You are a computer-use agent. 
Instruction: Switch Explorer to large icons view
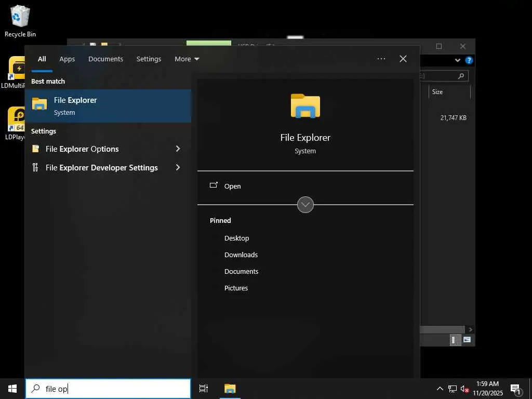467,340
